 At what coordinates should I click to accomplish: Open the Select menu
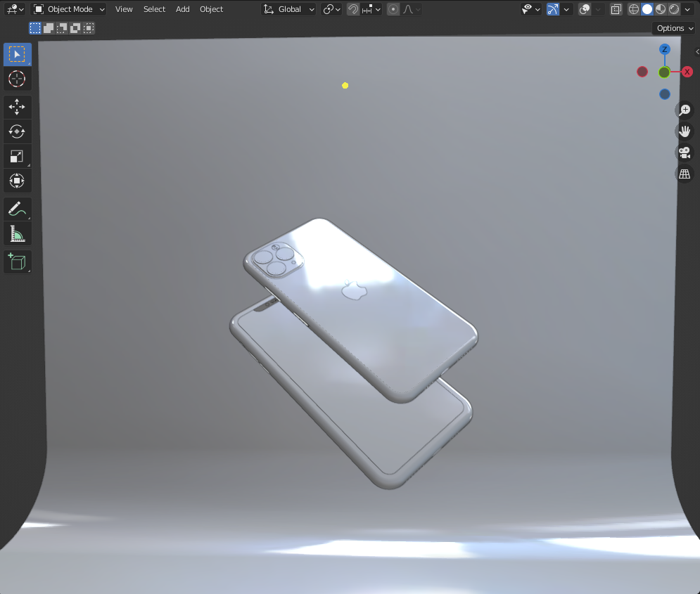pos(154,9)
